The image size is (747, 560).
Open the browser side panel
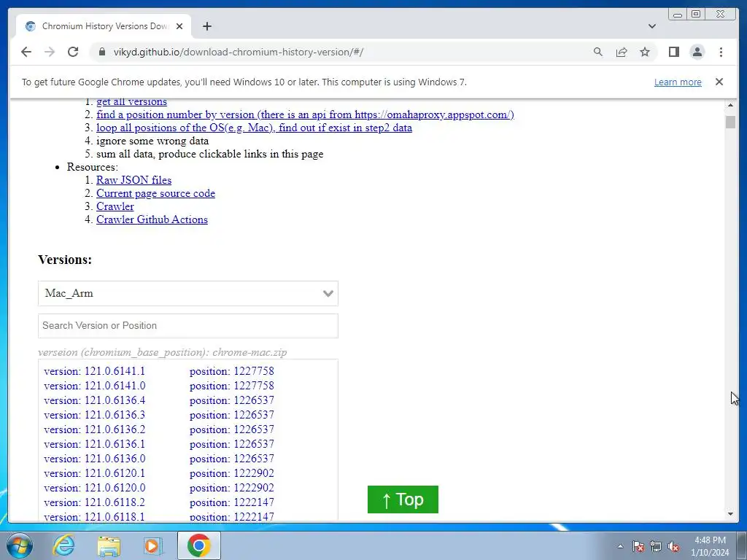click(673, 52)
